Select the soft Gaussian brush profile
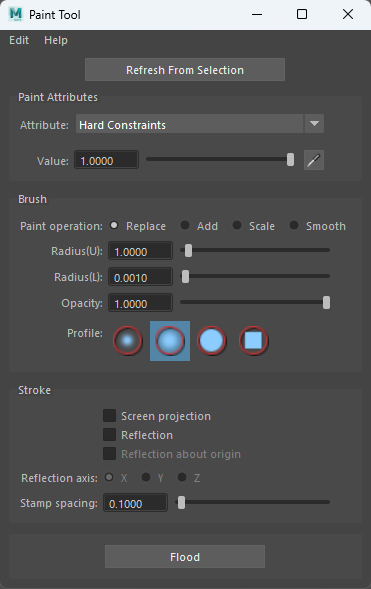371x589 pixels. tap(128, 341)
